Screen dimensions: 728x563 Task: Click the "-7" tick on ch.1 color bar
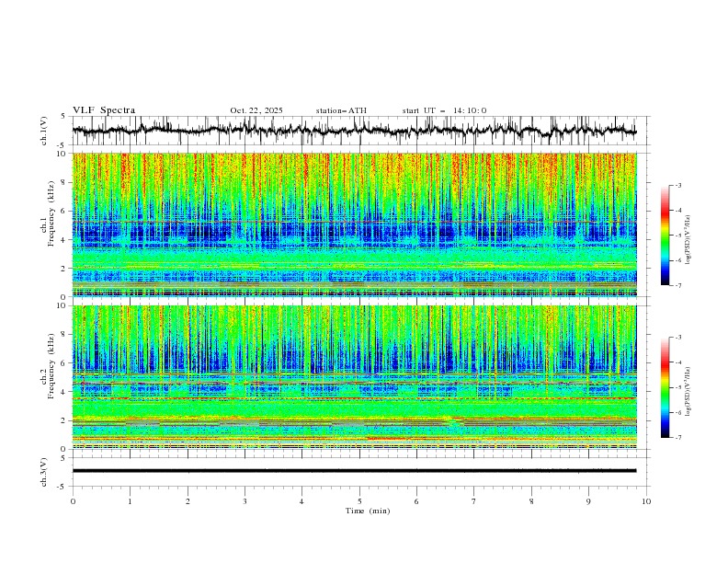coord(678,285)
